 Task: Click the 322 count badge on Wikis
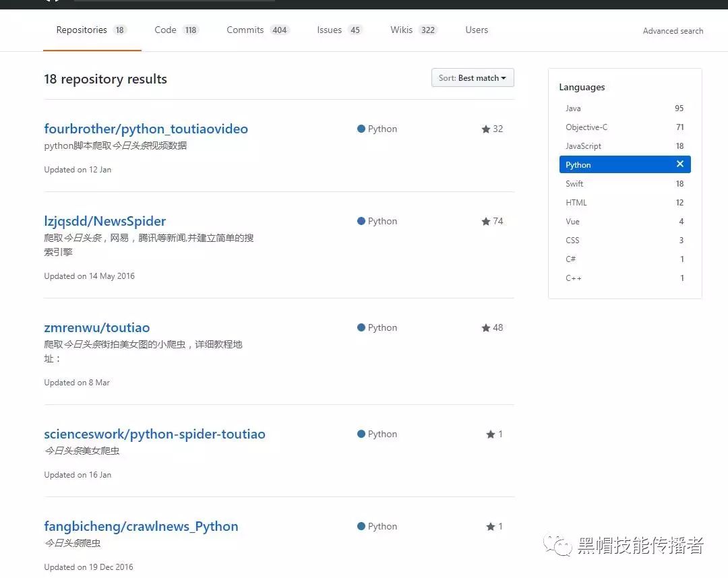tap(427, 30)
